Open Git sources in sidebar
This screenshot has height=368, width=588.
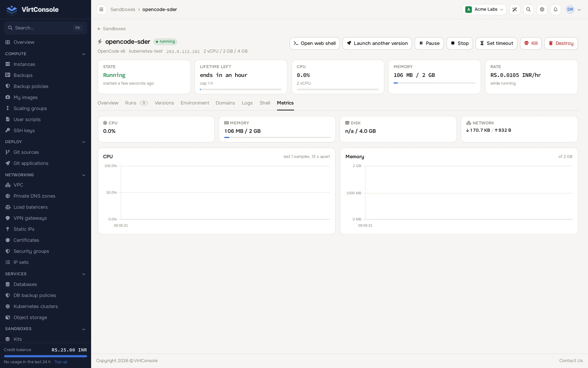pos(45,152)
